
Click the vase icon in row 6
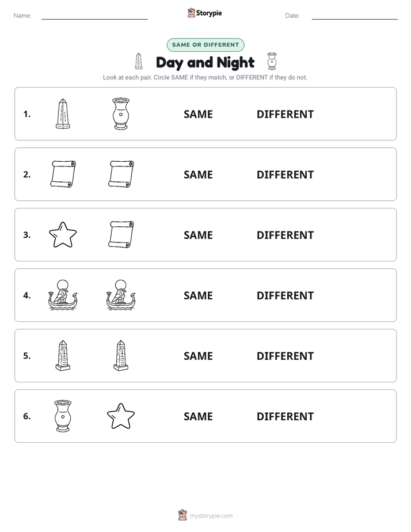point(63,416)
